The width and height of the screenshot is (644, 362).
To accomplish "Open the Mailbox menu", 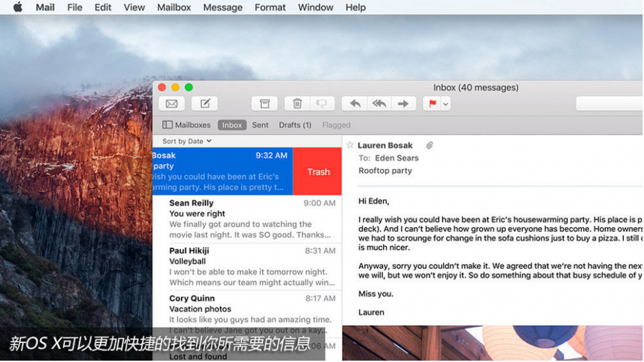I will tap(174, 8).
